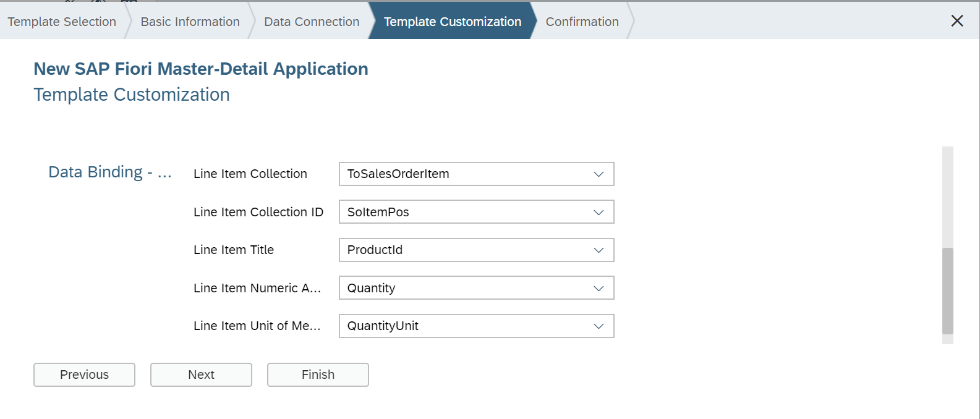980x419 pixels.
Task: Click the ProductId field
Action: click(x=464, y=250)
